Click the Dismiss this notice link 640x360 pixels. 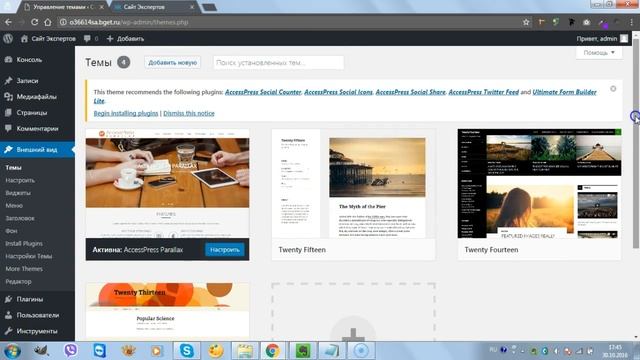(x=189, y=113)
